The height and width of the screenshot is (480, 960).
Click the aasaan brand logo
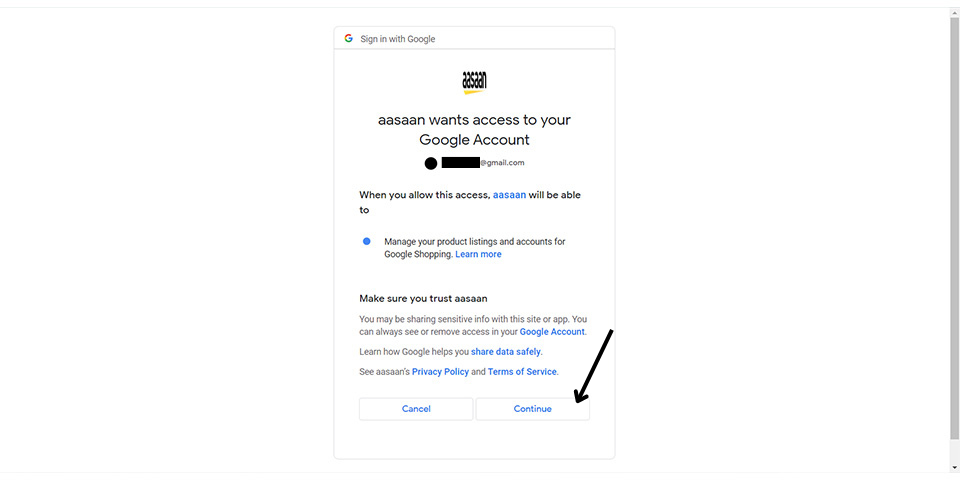pyautogui.click(x=474, y=82)
